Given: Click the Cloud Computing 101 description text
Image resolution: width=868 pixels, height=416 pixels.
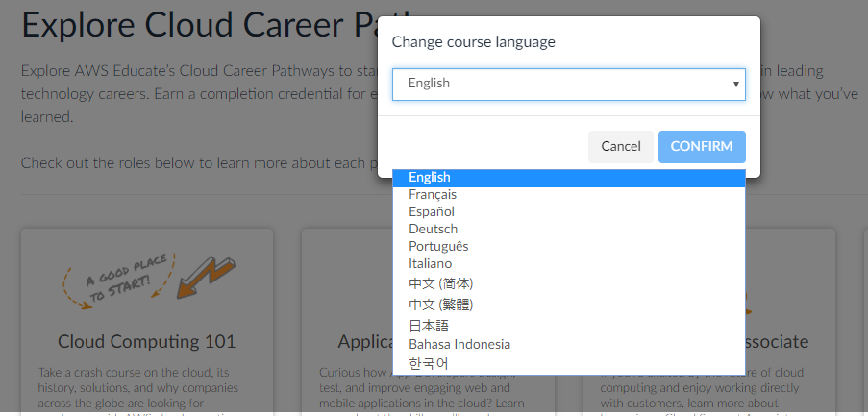Looking at the screenshot, I should click(138, 392).
